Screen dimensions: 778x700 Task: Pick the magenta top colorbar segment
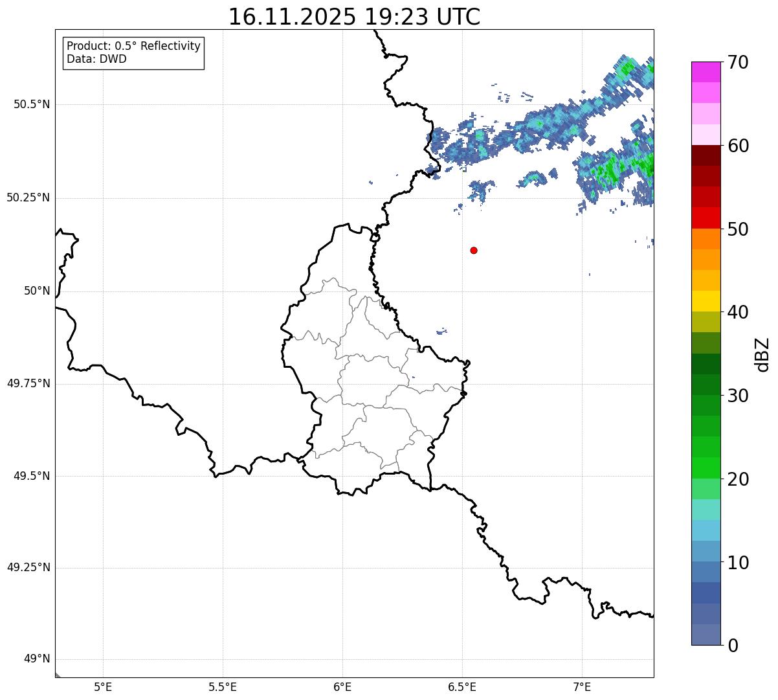706,72
